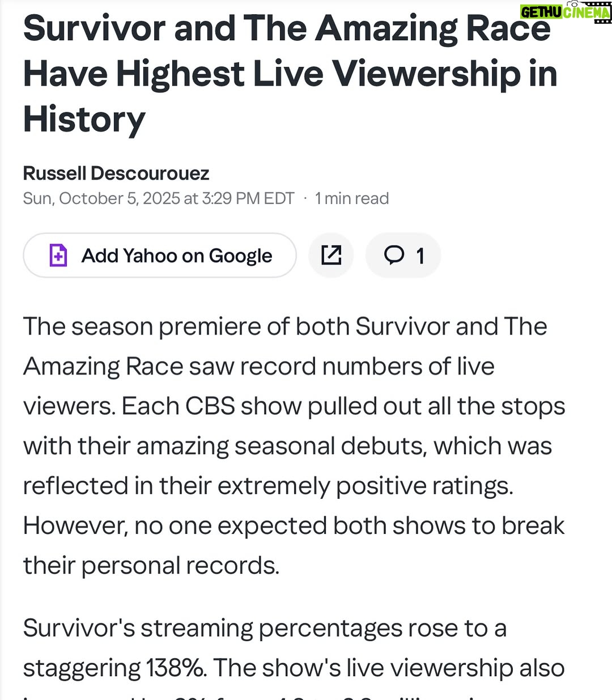Click the sentence starting with However
This screenshot has width=612, height=700.
[x=294, y=545]
